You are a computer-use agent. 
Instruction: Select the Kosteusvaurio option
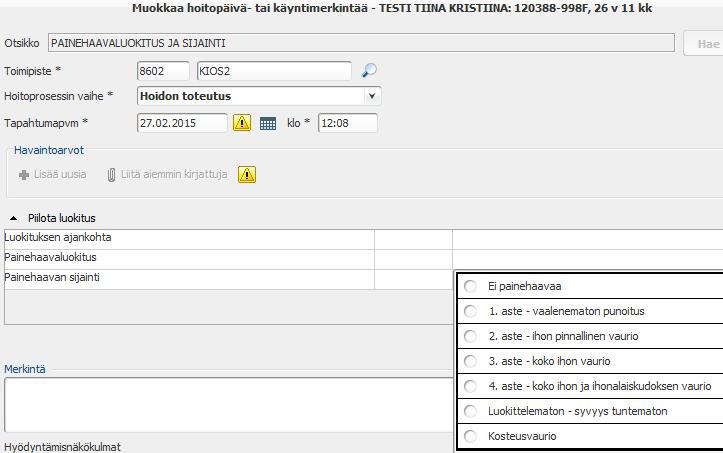tap(470, 435)
